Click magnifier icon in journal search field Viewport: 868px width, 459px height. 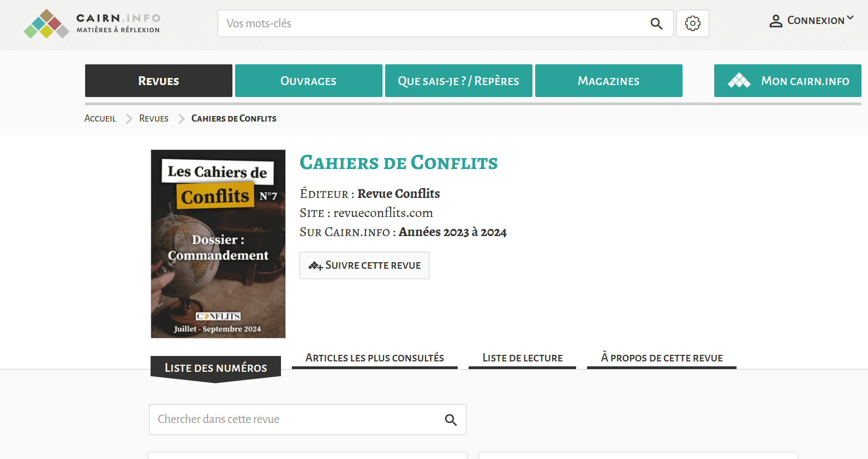pos(451,420)
